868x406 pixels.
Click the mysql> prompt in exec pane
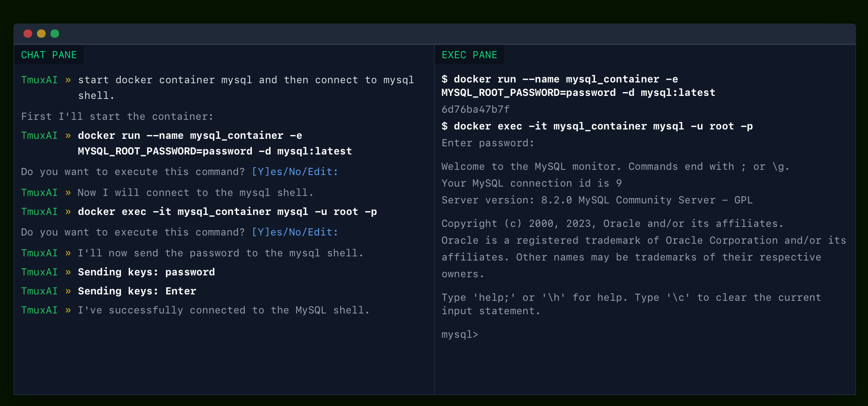coord(460,334)
